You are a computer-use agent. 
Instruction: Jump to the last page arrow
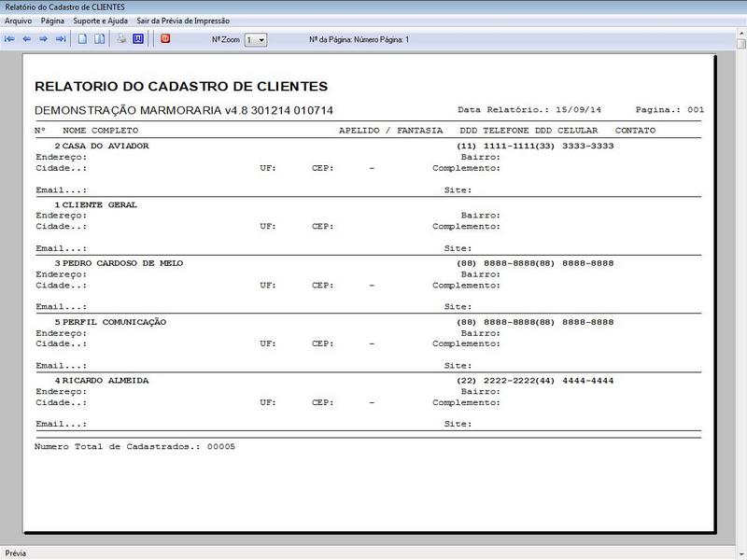click(61, 39)
